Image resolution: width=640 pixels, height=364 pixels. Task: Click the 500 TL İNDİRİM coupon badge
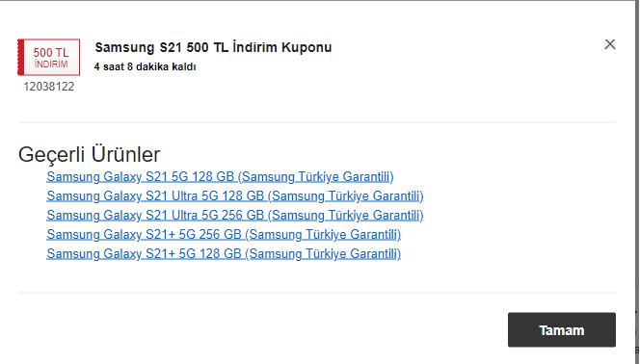(x=48, y=57)
